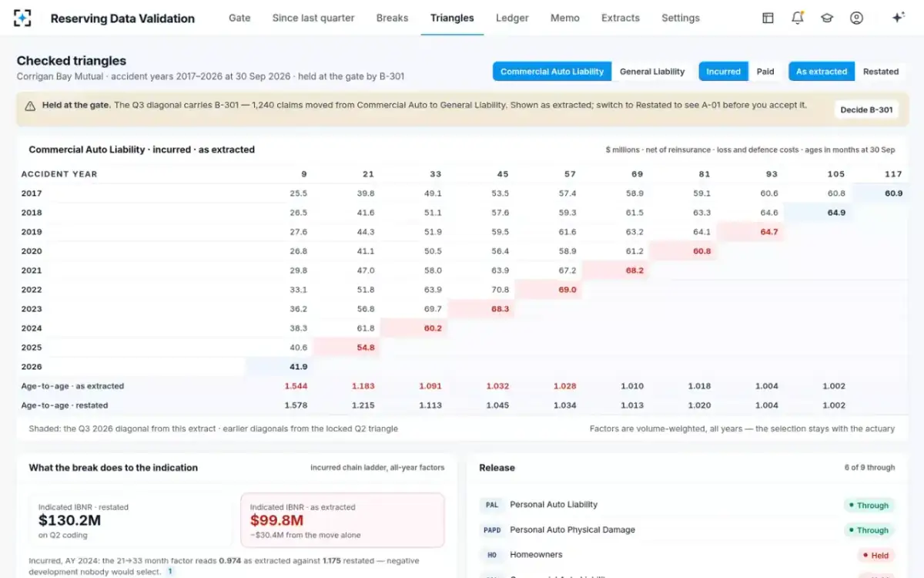924x578 pixels.
Task: Click the warning triangle icon in the banner
Action: tap(30, 106)
